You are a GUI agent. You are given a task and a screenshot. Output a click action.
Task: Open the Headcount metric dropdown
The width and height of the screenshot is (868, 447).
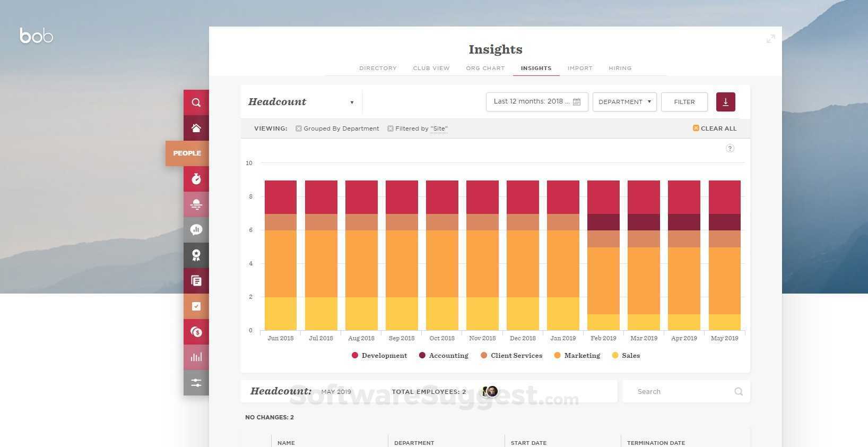tap(301, 102)
